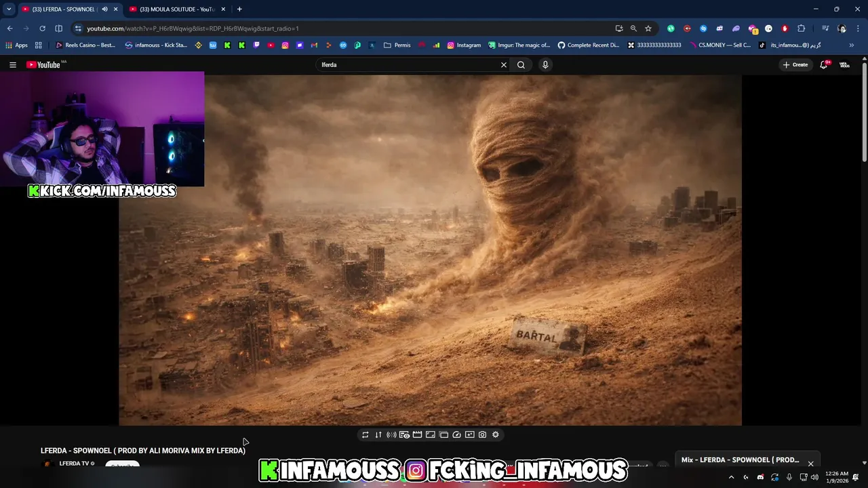
Task: Open the Chrome profile avatar
Action: 842,28
